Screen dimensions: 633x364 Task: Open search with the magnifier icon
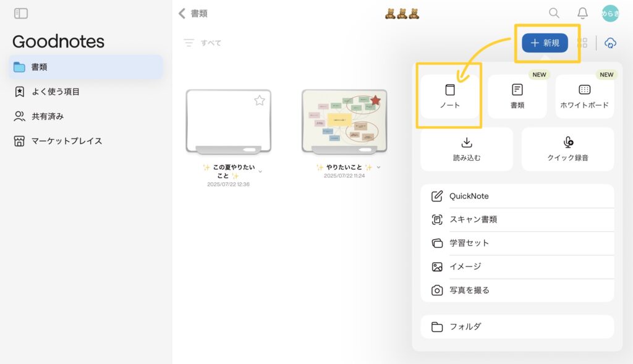pyautogui.click(x=554, y=13)
